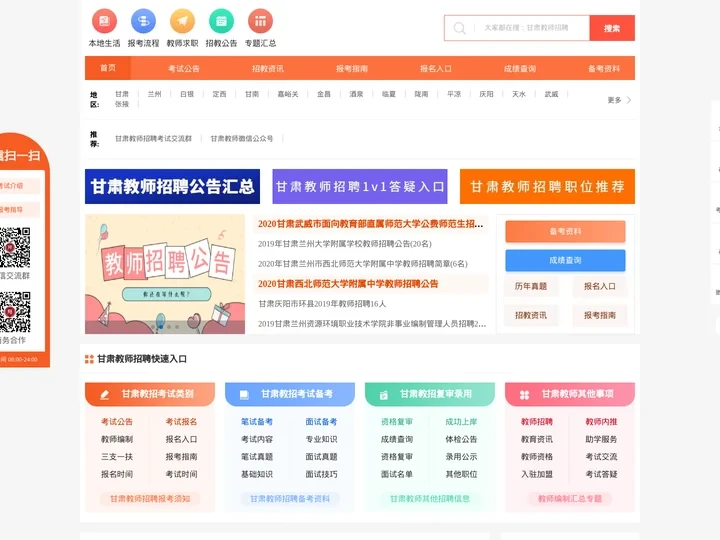This screenshot has height=540, width=720.
Task: Open 2020甘肃西北师范大学附属中学教师招聘公告 headline
Action: (348, 284)
